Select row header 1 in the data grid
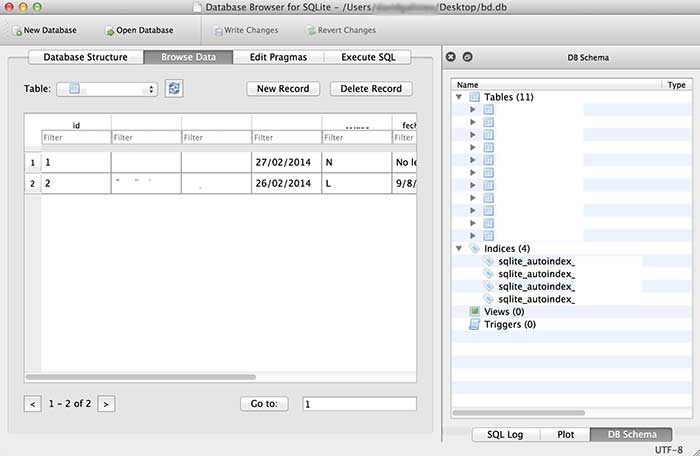The height and width of the screenshot is (456, 700). click(x=33, y=163)
